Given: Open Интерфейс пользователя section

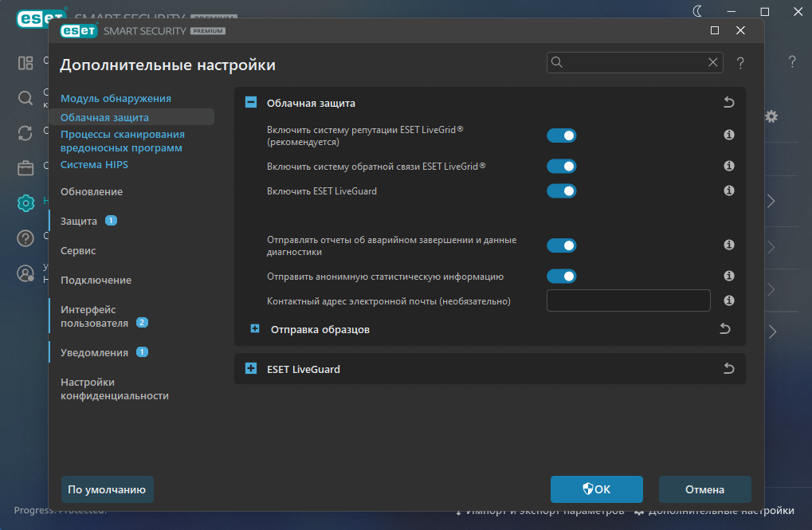Looking at the screenshot, I should click(x=94, y=316).
